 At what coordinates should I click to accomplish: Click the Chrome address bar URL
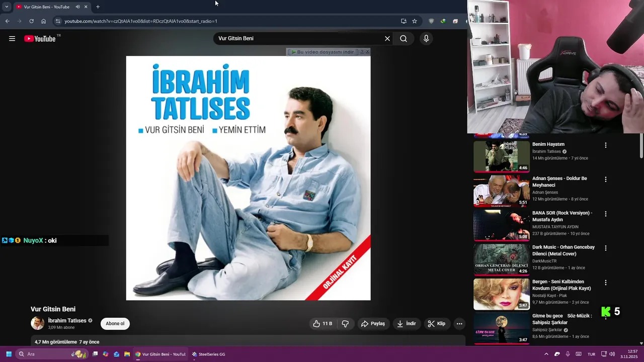[x=141, y=21]
